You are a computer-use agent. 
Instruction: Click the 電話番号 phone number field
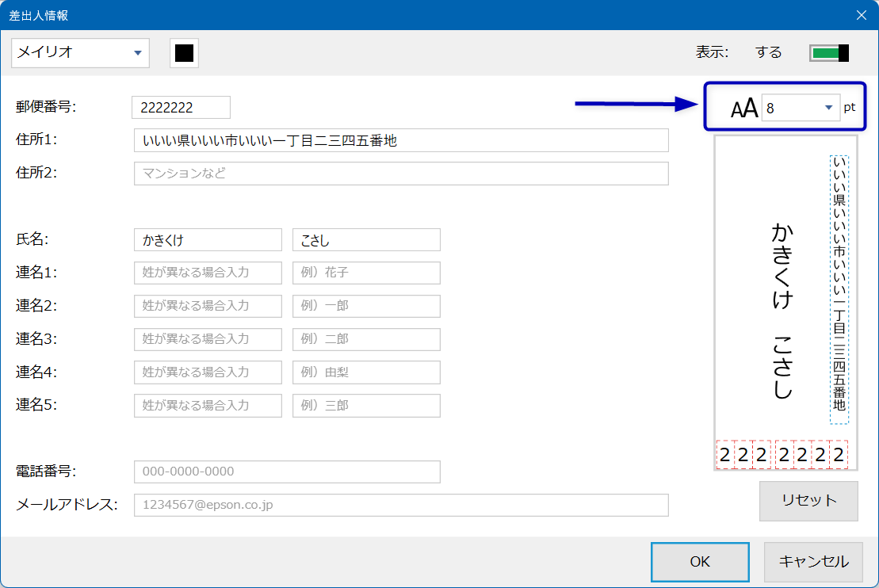[287, 472]
